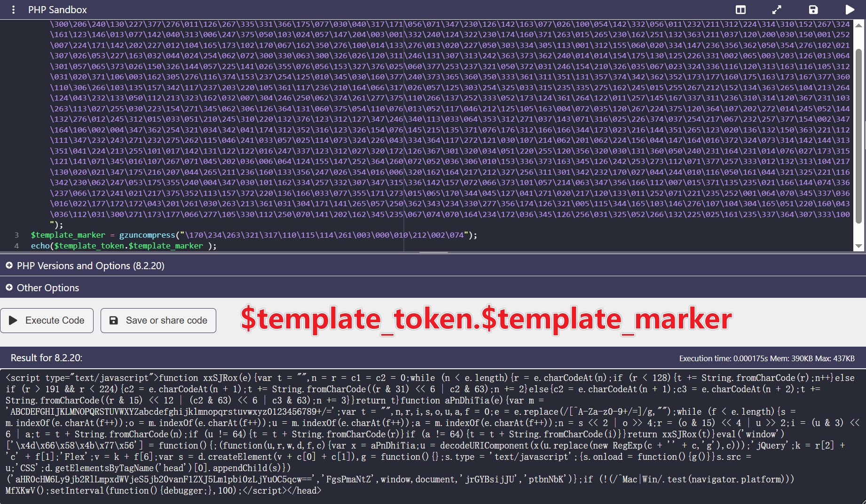
Task: Click the editor/output horizontal splitter handle
Action: 433,253
